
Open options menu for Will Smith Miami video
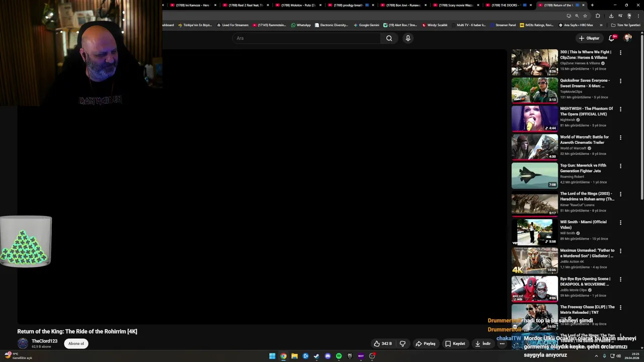[x=620, y=222]
